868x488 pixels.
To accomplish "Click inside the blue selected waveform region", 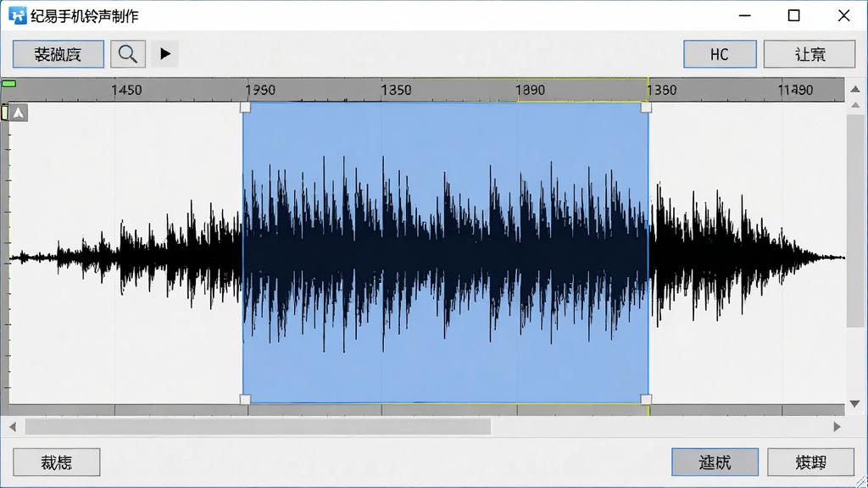I will 446,252.
